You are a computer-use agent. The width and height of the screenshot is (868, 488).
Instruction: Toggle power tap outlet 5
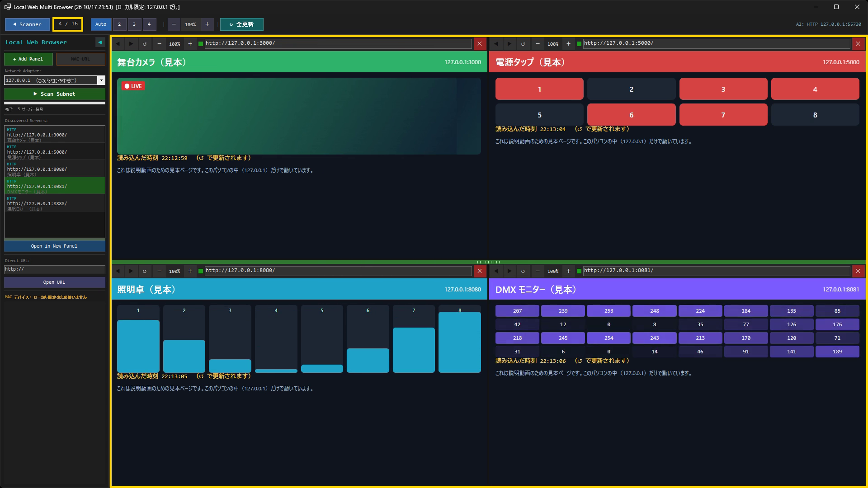(539, 115)
